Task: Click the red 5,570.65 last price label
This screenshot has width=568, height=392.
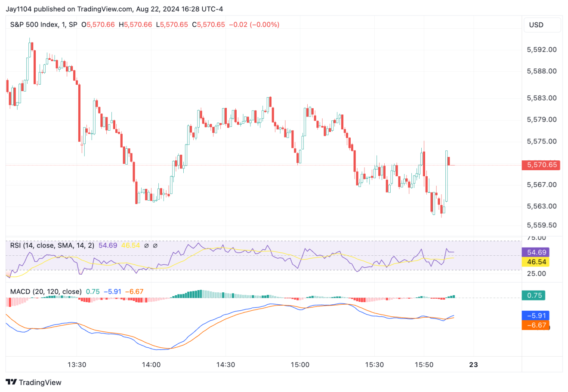Action: pos(540,165)
